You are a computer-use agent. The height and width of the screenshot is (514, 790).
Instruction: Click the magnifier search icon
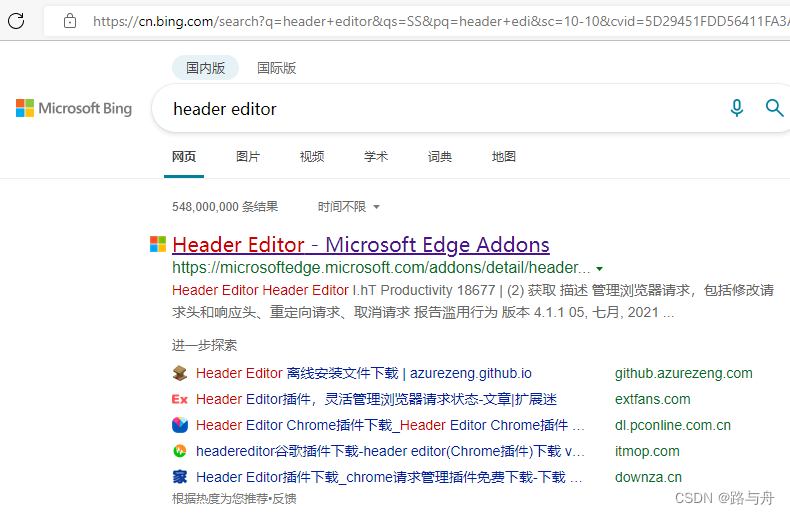pos(774,108)
